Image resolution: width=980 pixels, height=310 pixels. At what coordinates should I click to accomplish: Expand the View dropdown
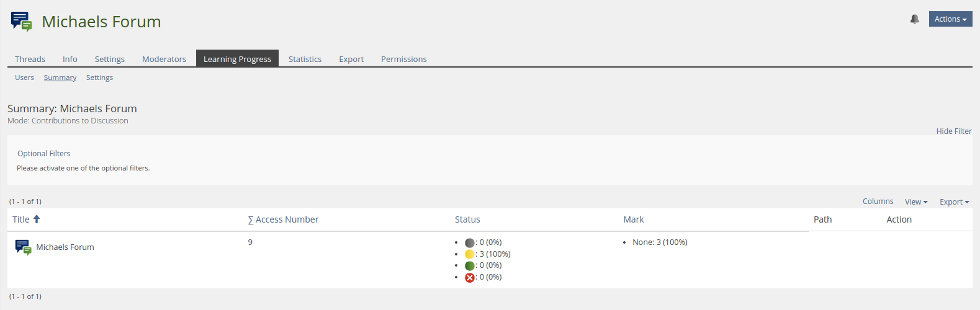[915, 202]
